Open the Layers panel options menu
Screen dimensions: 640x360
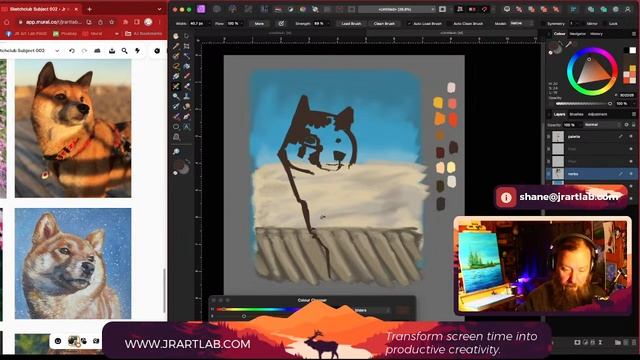tap(634, 114)
